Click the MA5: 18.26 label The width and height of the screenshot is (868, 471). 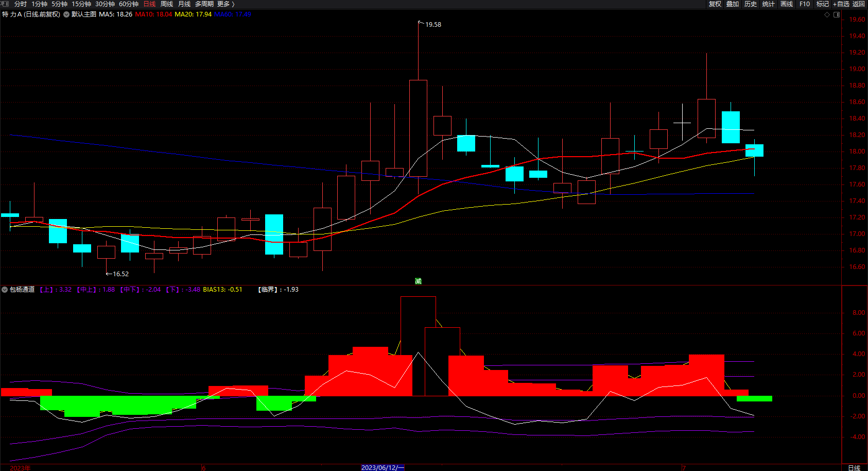click(115, 14)
